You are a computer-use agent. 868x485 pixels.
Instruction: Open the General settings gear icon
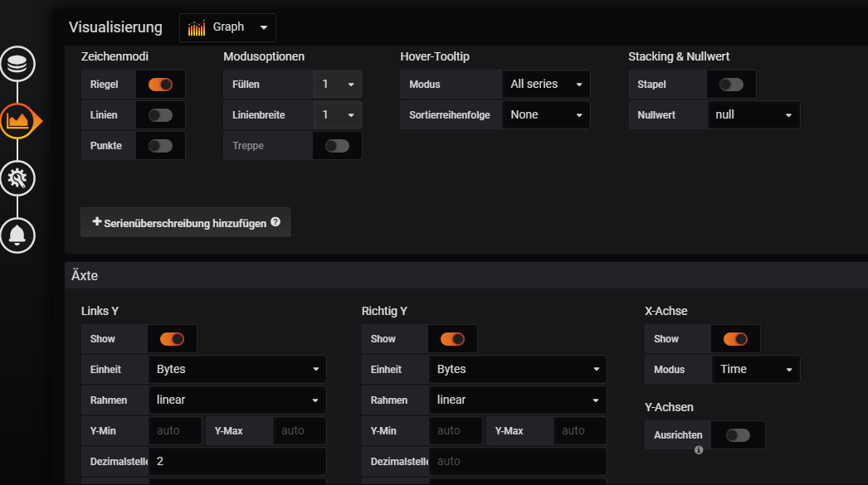17,177
